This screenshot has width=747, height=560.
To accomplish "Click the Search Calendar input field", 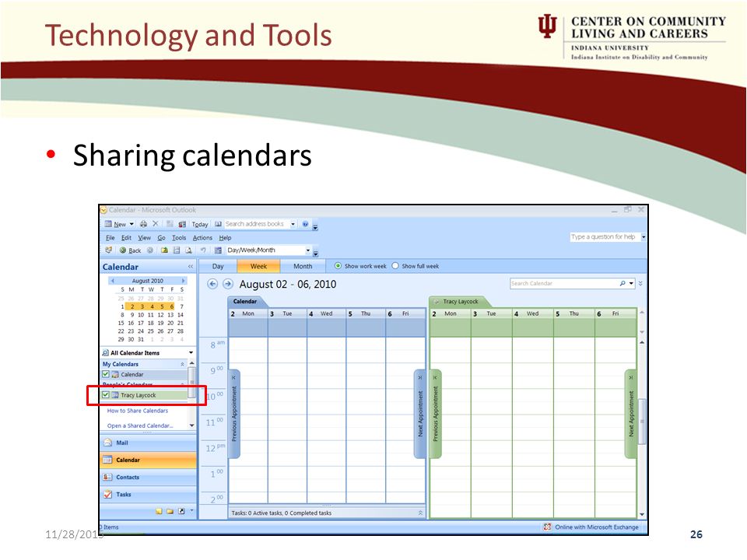I will pyautogui.click(x=563, y=283).
